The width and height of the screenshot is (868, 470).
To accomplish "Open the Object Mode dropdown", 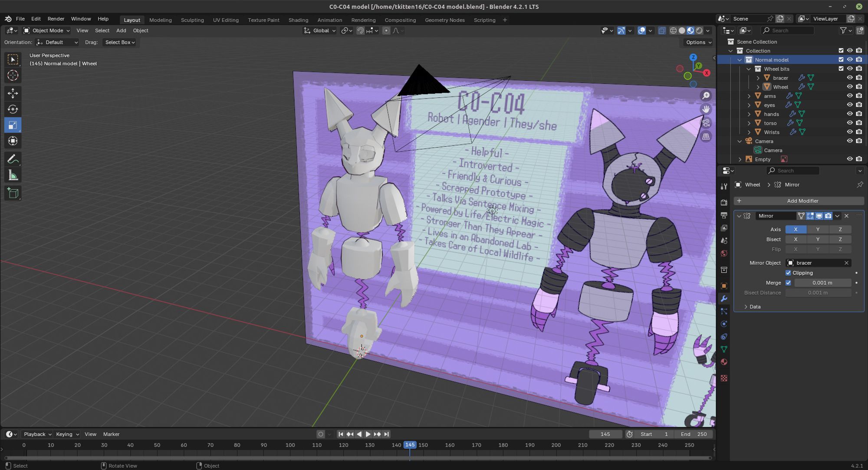I will (46, 30).
